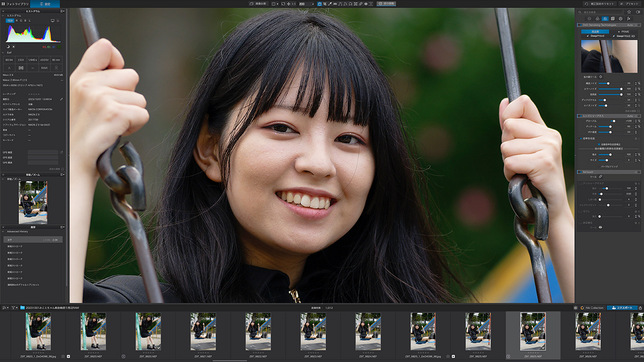Select the eyedropper white balance tool
Screen dimensions: 644x362
click(330, 4)
